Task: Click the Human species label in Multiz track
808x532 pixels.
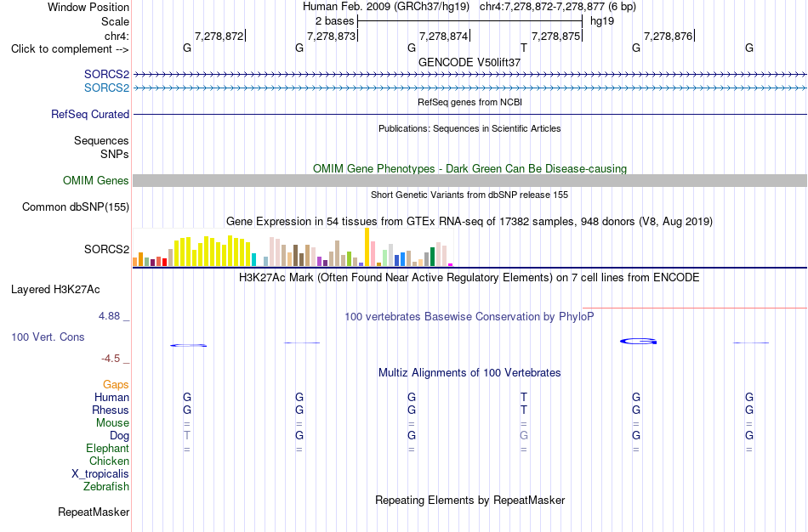Action: 111,397
